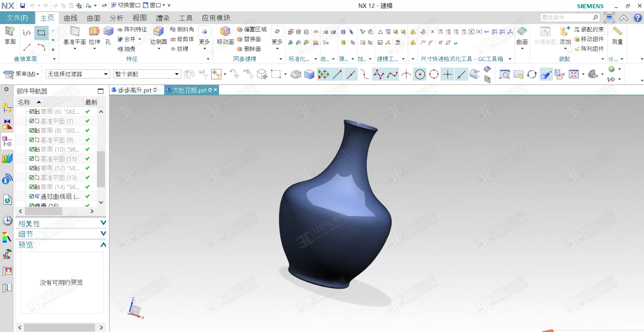Click Delete Face (删除面)

(249, 49)
